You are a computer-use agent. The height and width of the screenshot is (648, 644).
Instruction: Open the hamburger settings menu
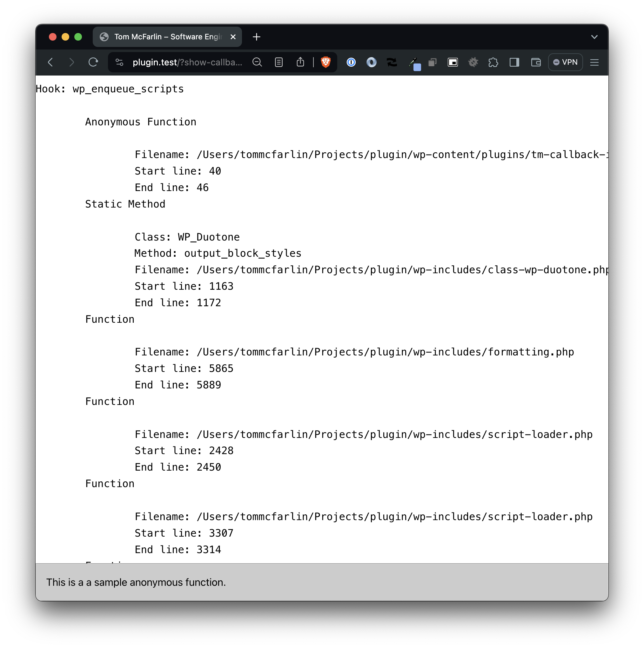[594, 62]
